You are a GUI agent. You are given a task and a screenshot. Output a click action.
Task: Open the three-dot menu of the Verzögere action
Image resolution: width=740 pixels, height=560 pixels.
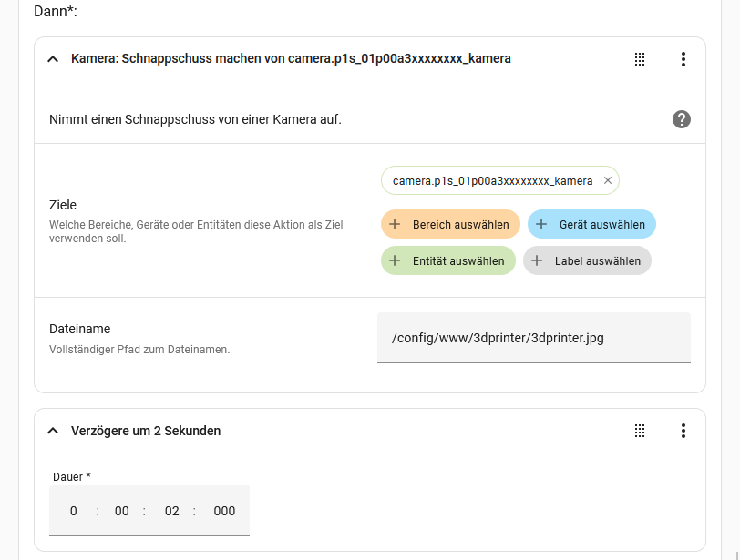(x=683, y=431)
